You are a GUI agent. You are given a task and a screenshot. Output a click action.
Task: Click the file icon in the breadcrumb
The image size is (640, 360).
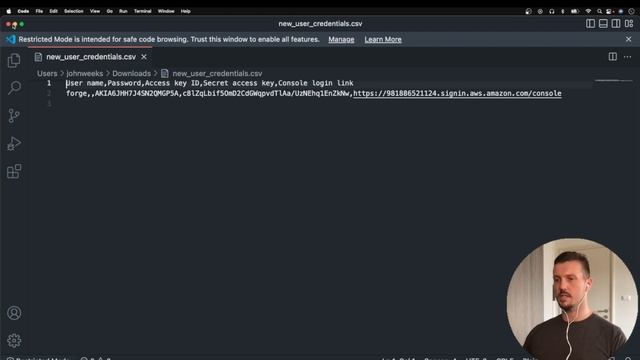[x=164, y=73]
